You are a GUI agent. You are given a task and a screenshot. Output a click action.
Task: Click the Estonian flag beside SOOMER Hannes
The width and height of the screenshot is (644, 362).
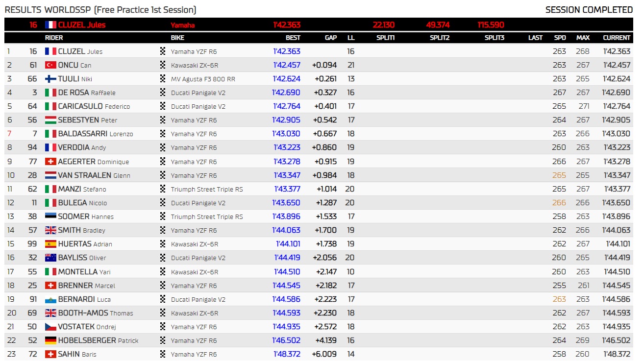50,217
